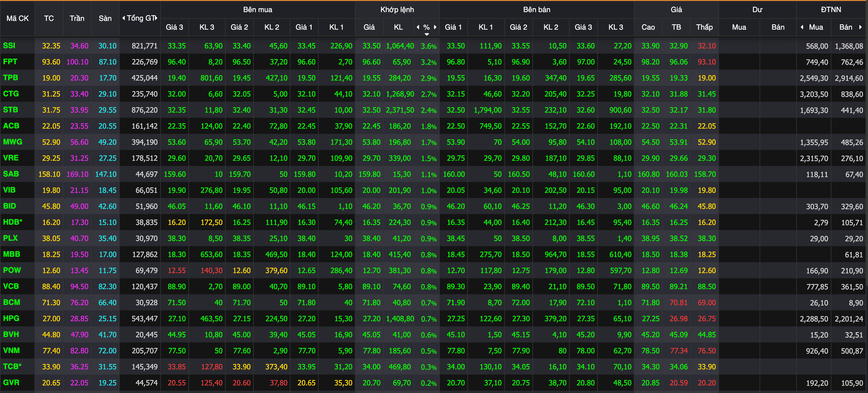Click MWG high price 54.50
This screenshot has width=868, height=393.
pyautogui.click(x=650, y=142)
